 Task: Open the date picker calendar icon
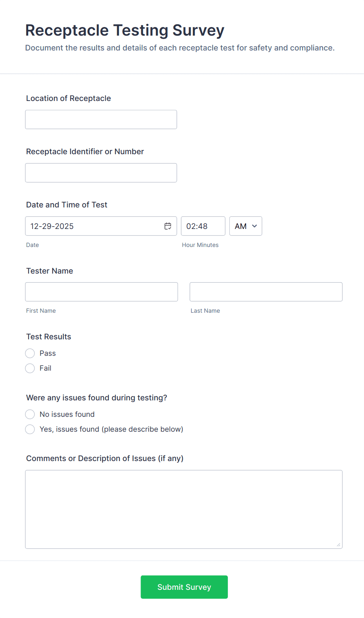pyautogui.click(x=168, y=226)
